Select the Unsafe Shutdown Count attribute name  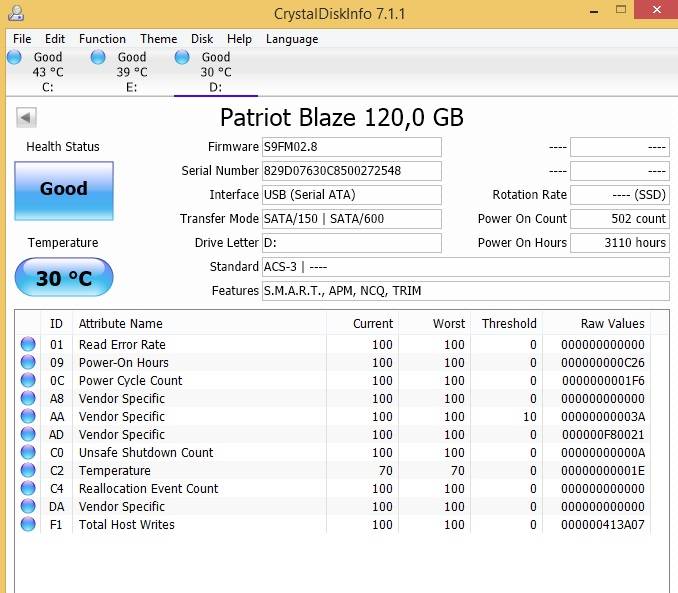[146, 453]
